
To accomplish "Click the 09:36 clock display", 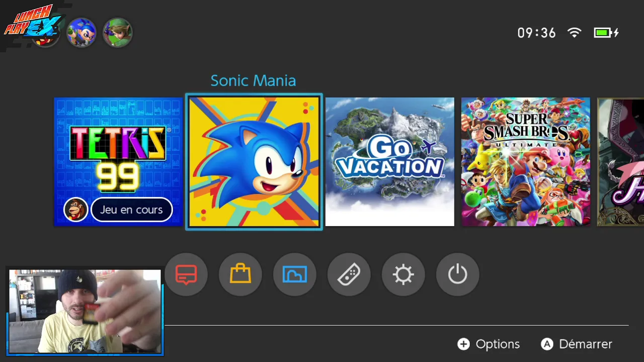I will click(537, 33).
